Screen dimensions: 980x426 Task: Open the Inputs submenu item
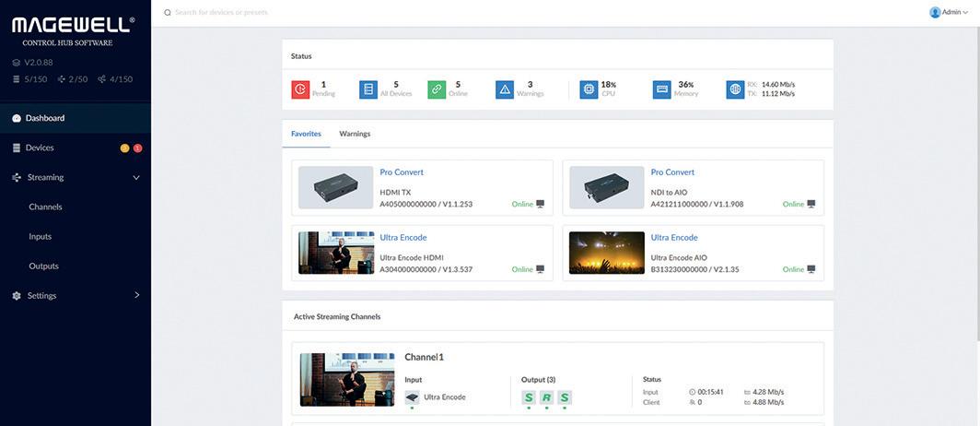point(40,236)
